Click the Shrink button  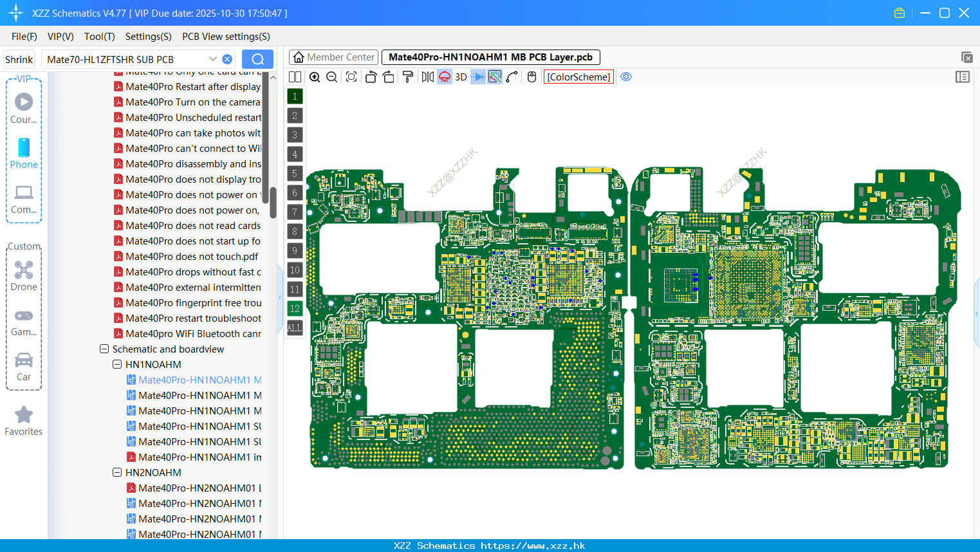pos(19,59)
